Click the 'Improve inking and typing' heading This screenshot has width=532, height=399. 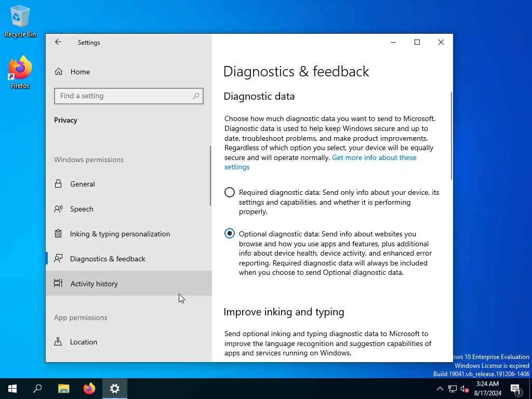click(284, 312)
